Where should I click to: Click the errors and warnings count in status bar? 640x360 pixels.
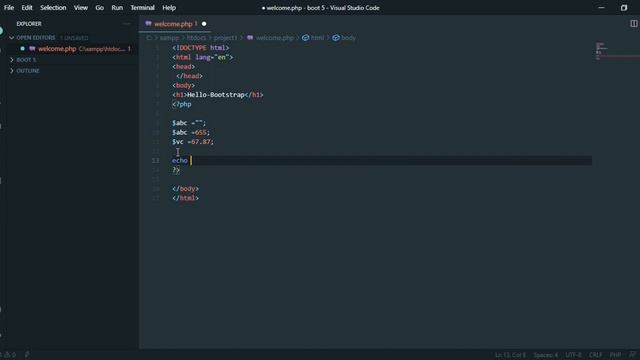point(8,355)
